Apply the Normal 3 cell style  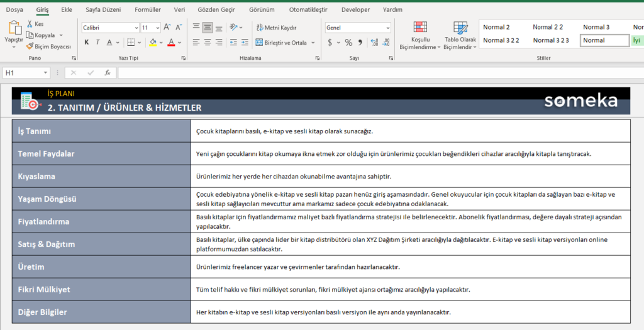tap(596, 27)
